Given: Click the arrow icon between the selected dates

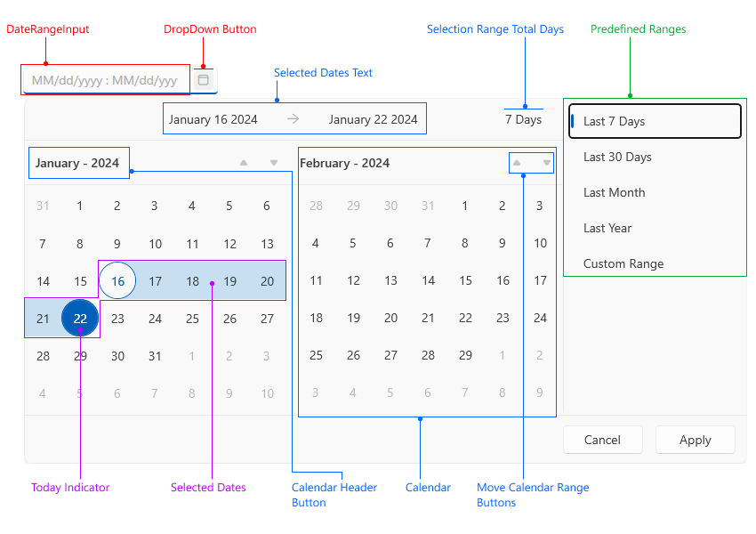Looking at the screenshot, I should coord(294,117).
